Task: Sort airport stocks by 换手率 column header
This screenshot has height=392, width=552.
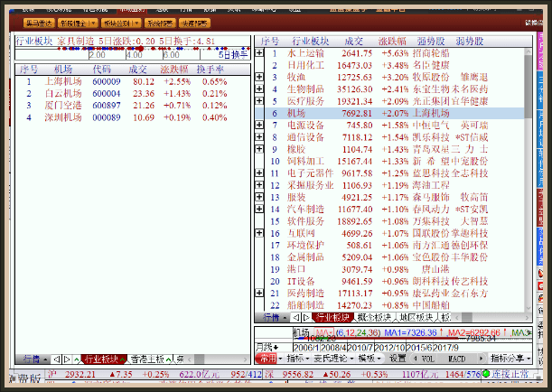Action: pyautogui.click(x=211, y=69)
